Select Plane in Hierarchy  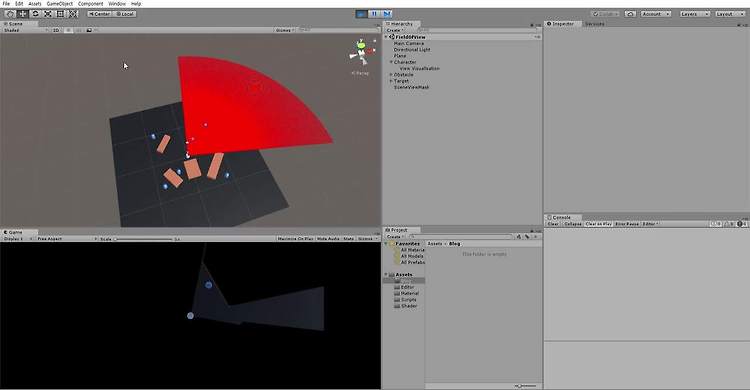point(400,56)
